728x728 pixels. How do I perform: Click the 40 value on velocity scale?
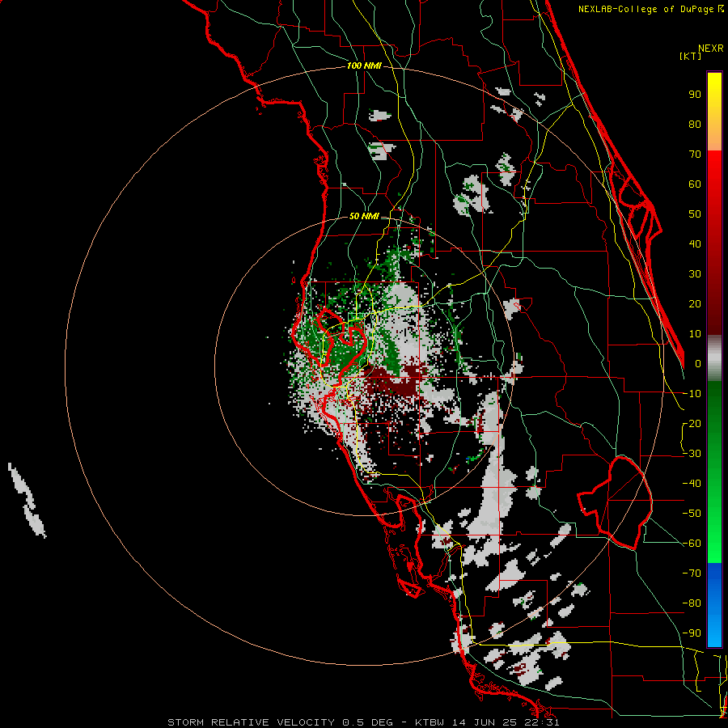[x=695, y=244]
